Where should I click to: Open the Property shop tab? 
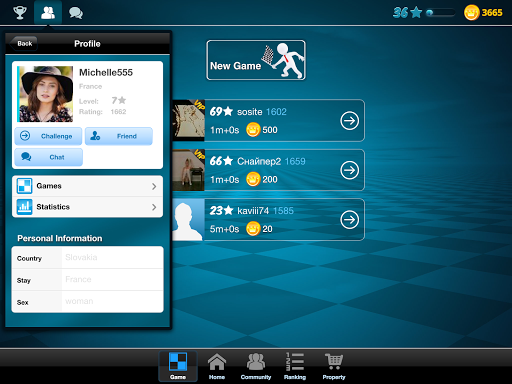(x=334, y=366)
